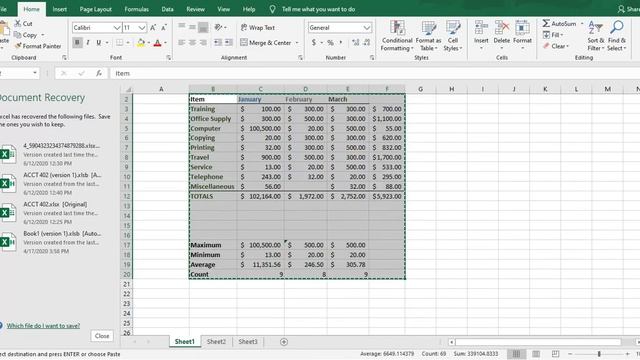Open Cell Styles gallery
This screenshot has height=360, width=640.
(x=453, y=36)
